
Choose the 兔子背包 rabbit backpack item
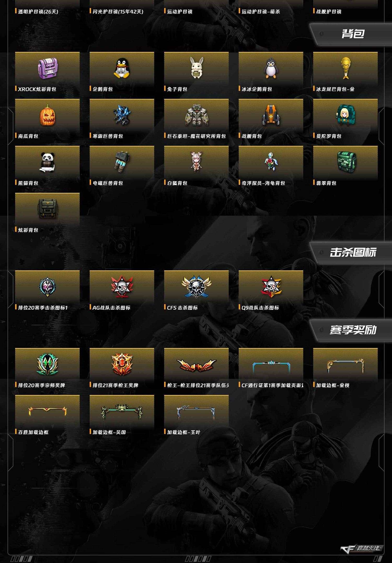point(196,68)
